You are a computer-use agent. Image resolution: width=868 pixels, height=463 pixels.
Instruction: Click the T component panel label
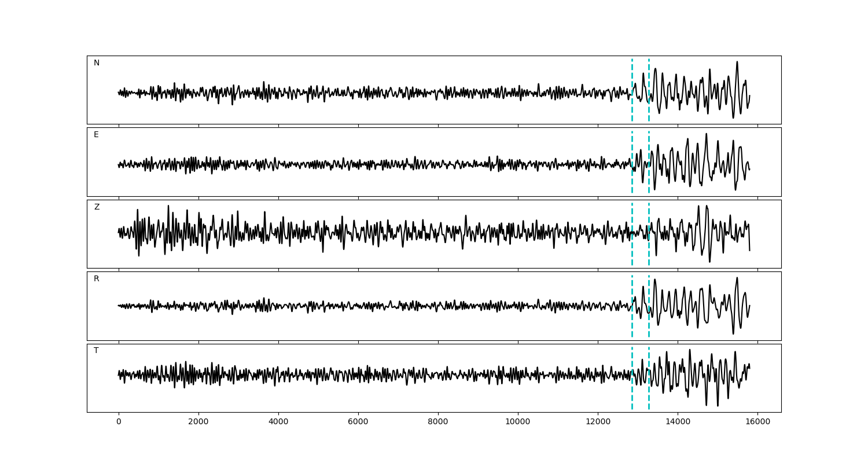click(96, 351)
